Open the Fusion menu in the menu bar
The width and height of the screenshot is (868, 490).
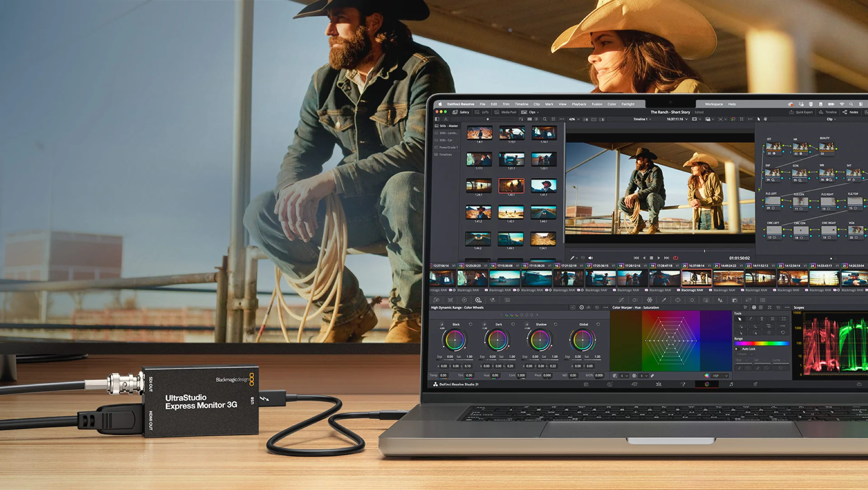[597, 104]
